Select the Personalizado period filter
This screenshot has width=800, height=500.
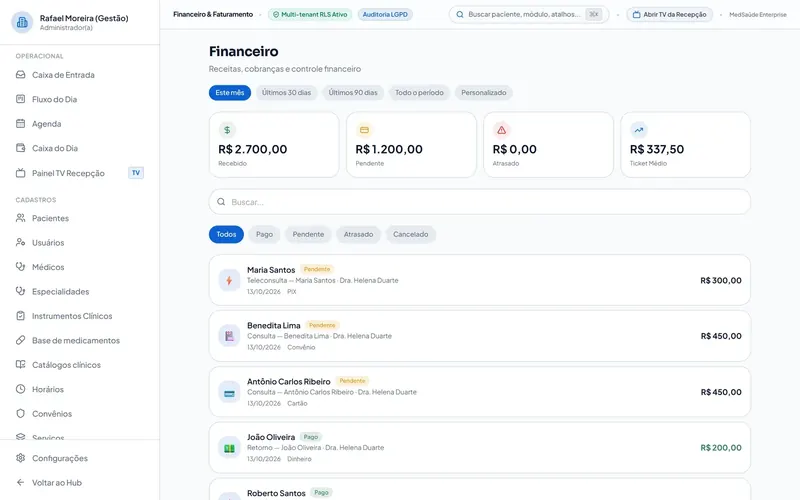click(484, 92)
